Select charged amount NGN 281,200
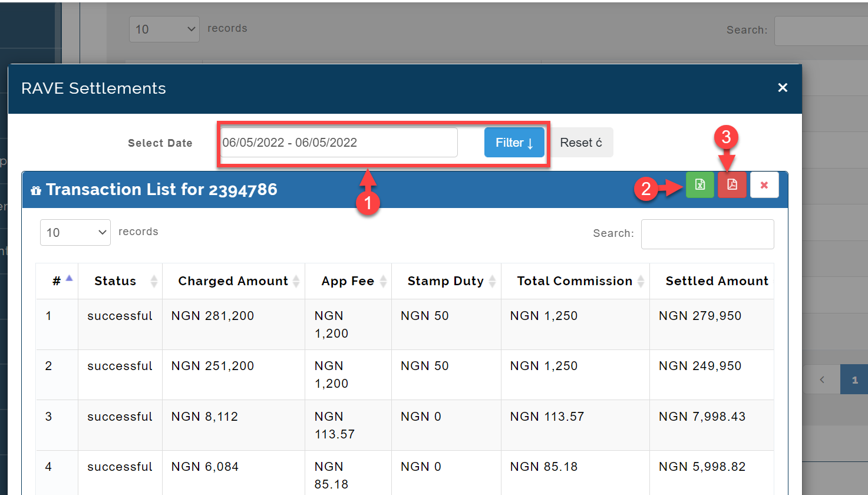Screen dimensions: 868x495 coord(213,316)
